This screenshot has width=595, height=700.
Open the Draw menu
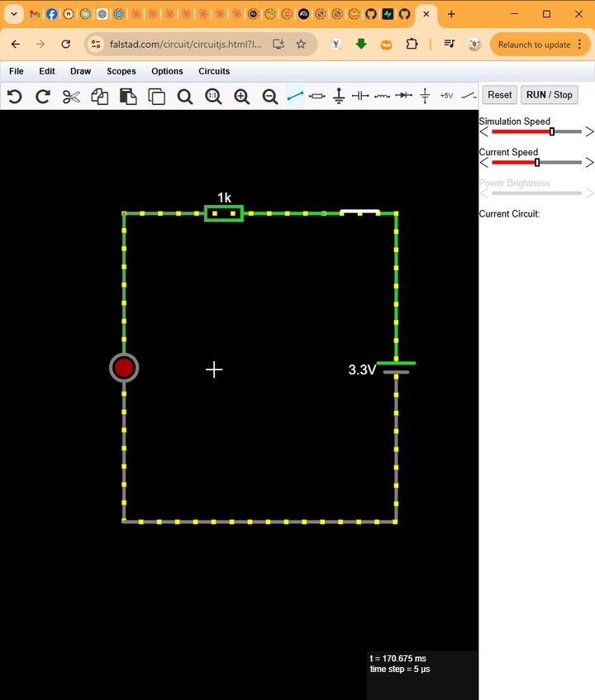(80, 71)
